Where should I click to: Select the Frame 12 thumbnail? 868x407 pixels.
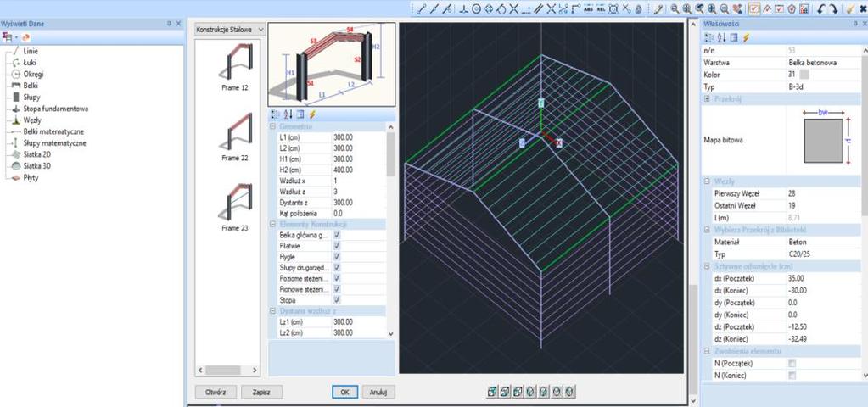pyautogui.click(x=235, y=67)
